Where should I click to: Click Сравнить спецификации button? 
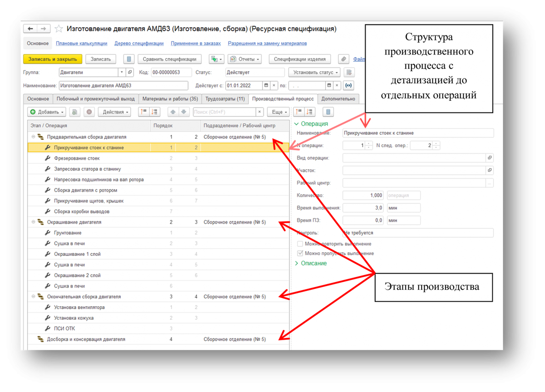point(169,59)
